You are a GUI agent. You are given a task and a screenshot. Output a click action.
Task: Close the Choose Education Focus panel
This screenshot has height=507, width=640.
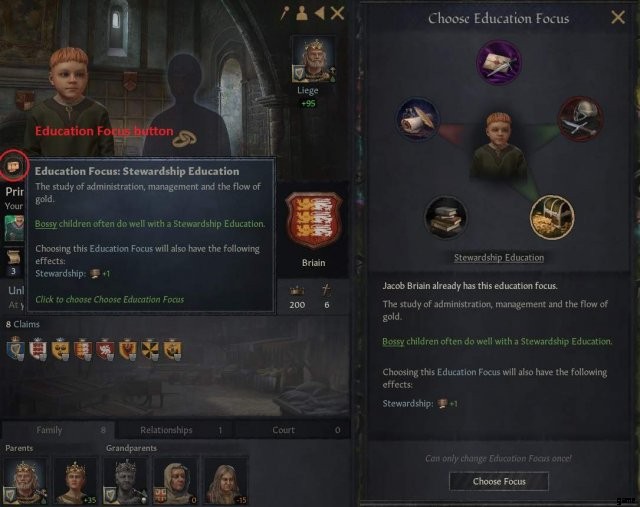pos(618,18)
